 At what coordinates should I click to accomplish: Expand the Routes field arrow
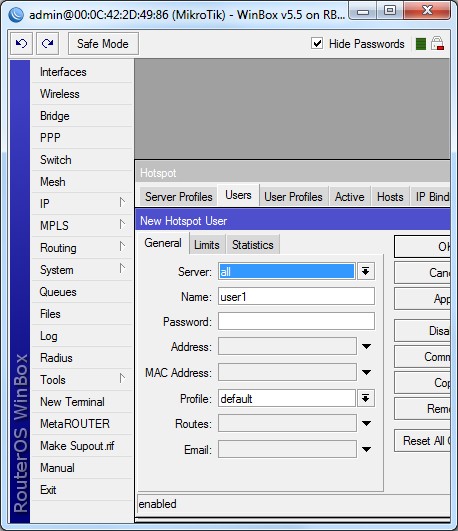366,423
